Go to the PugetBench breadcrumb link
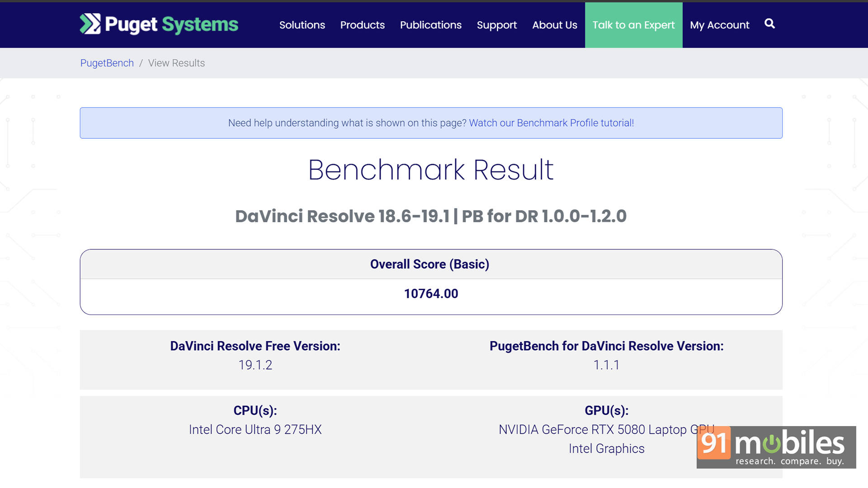The height and width of the screenshot is (488, 868). tap(107, 63)
